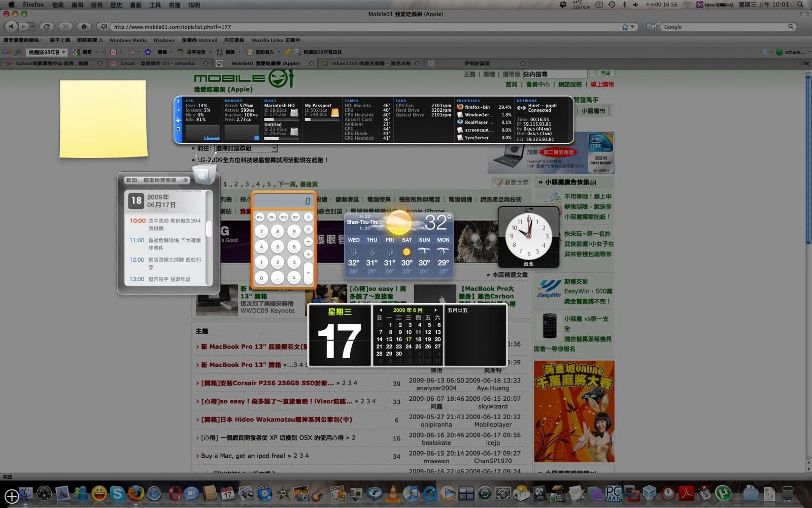Open the Windows Media bookmark
Viewport: 812px width, 508px height.
click(128, 40)
